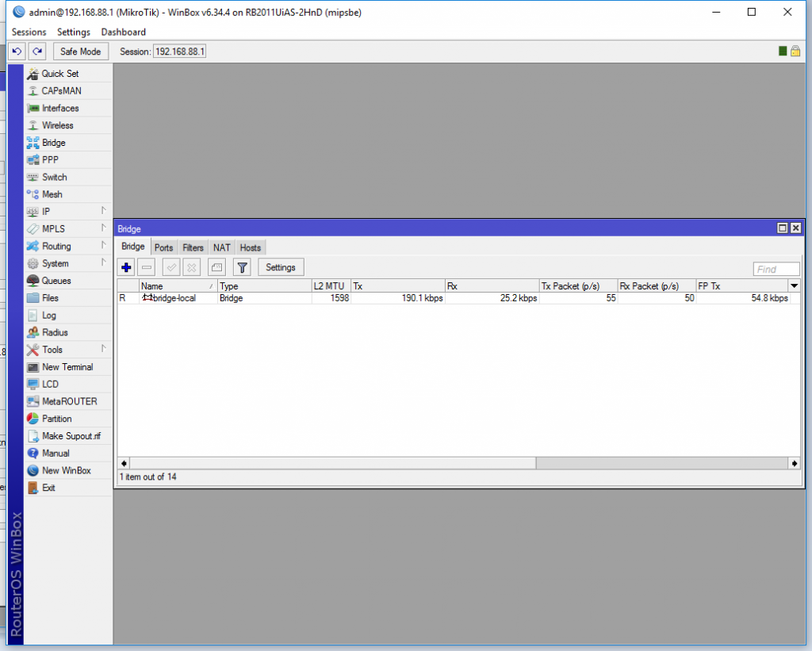
Task: Maximize the Bridge sub-window
Action: pos(783,228)
